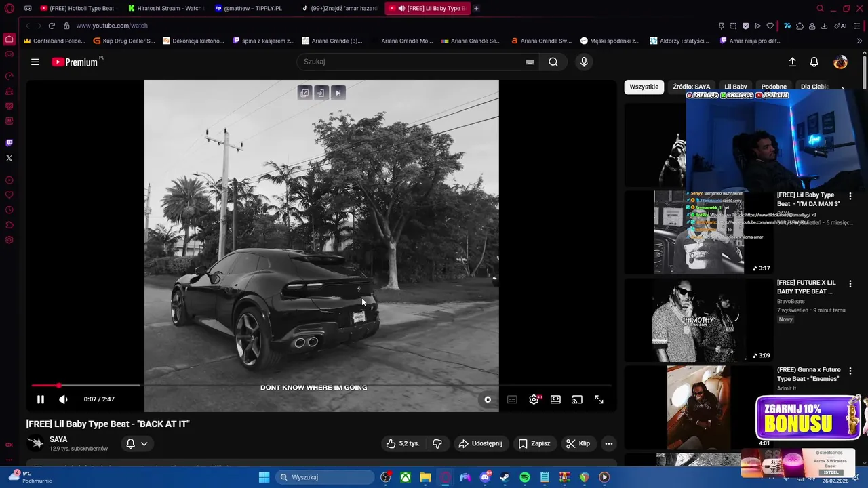Viewport: 868px width, 488px height.
Task: Open the SAYA channel name link
Action: point(58,439)
